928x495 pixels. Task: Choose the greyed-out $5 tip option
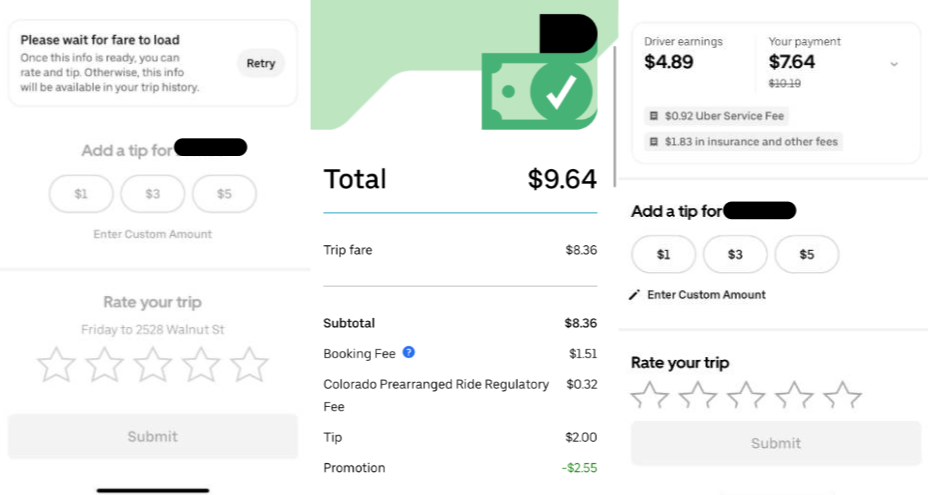point(224,194)
